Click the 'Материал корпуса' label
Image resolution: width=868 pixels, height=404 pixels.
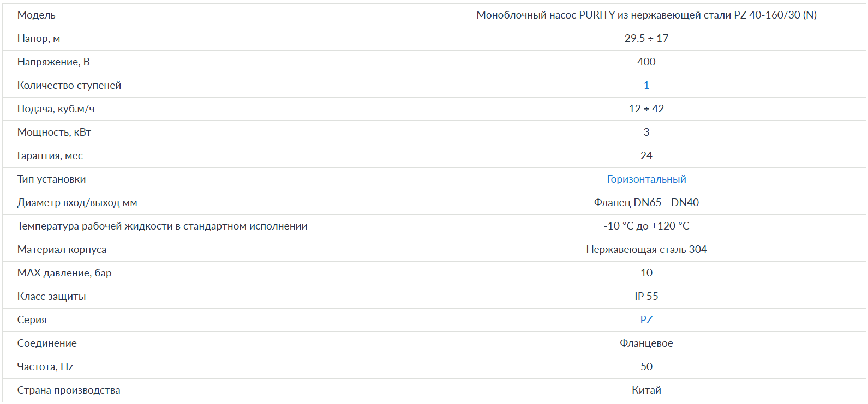tap(62, 250)
